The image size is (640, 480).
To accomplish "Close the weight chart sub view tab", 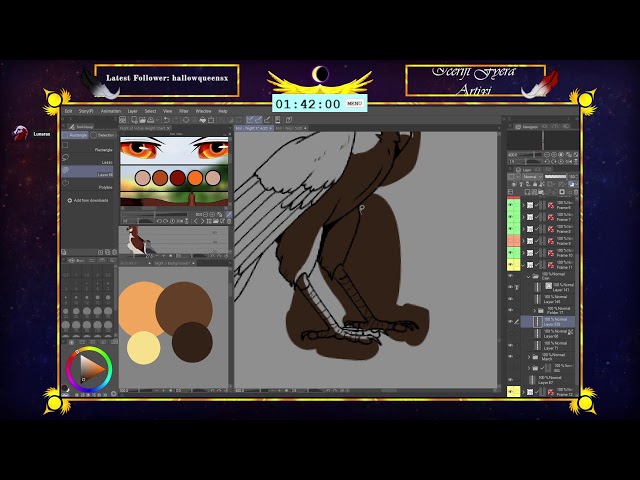I will pos(168,128).
